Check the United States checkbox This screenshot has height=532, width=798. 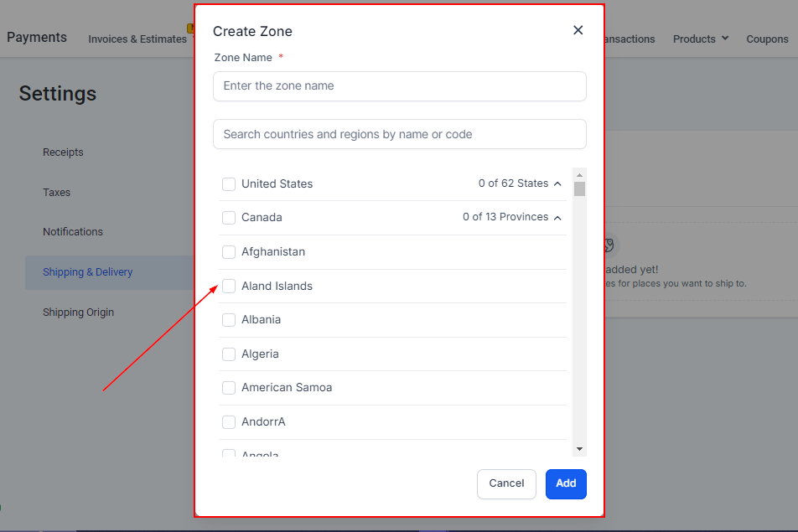point(229,184)
